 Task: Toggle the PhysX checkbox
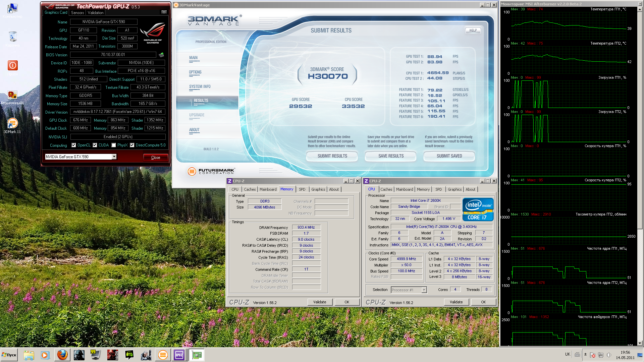click(x=114, y=145)
